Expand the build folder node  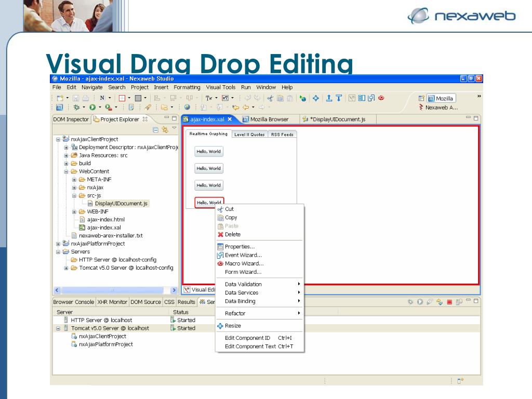(66, 164)
